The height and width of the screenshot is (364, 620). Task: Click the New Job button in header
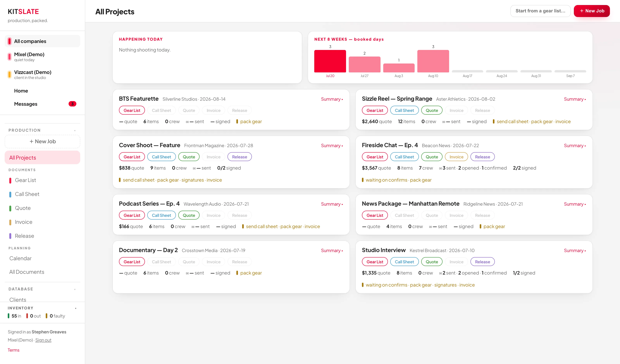[x=592, y=11]
